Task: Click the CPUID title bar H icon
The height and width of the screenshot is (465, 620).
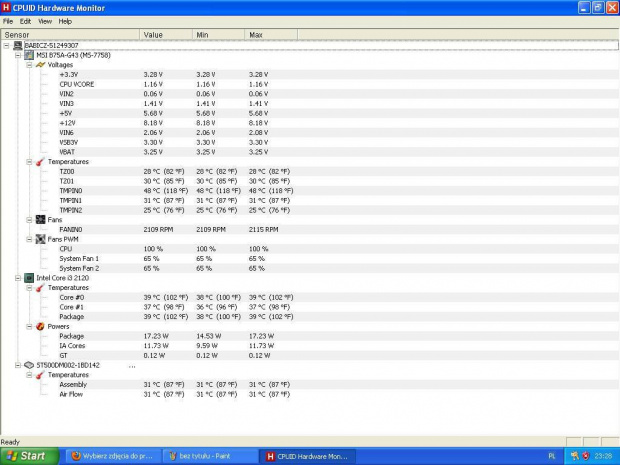Action: [x=6, y=8]
